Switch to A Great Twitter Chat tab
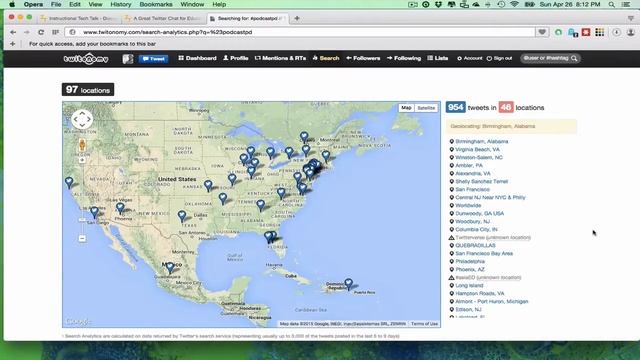640x360 pixels. [x=163, y=18]
